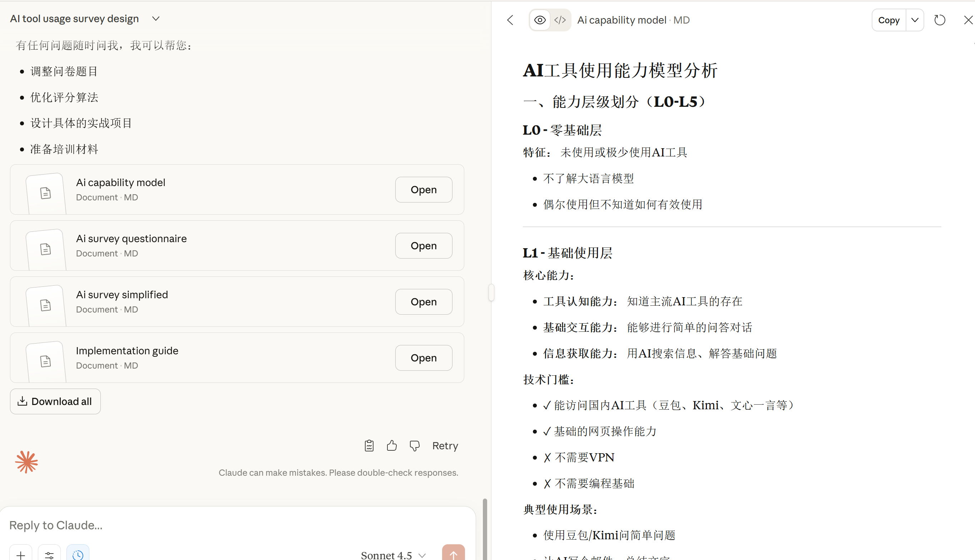Open the Sonnet 4.5 model selector
The image size is (975, 560).
(x=393, y=555)
